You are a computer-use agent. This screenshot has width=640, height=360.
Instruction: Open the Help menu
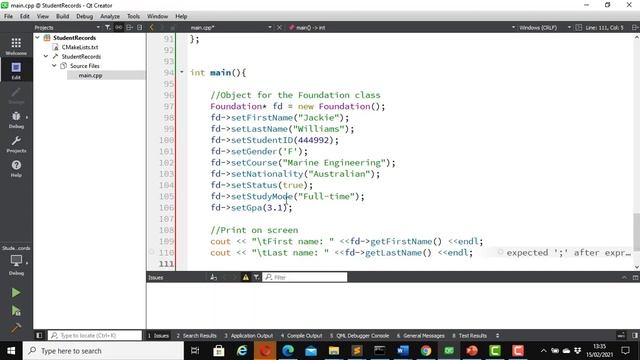[181, 16]
